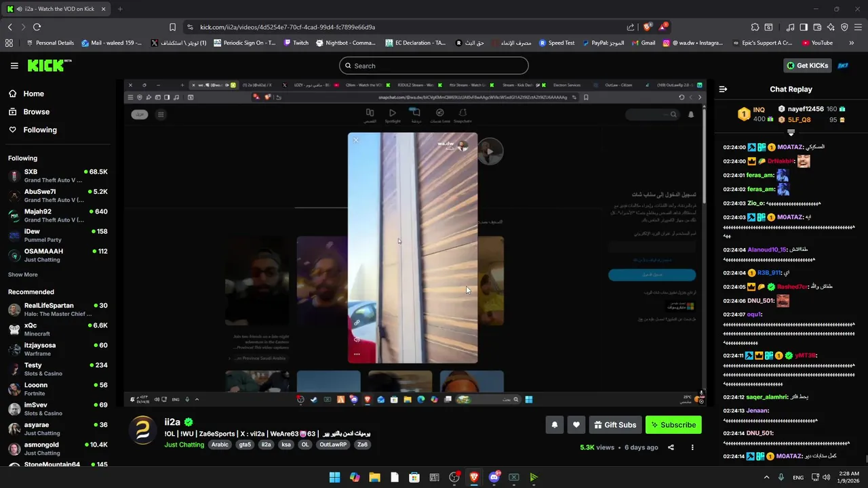Viewport: 868px width, 488px height.
Task: Open the ii2a channel avatar
Action: click(143, 430)
